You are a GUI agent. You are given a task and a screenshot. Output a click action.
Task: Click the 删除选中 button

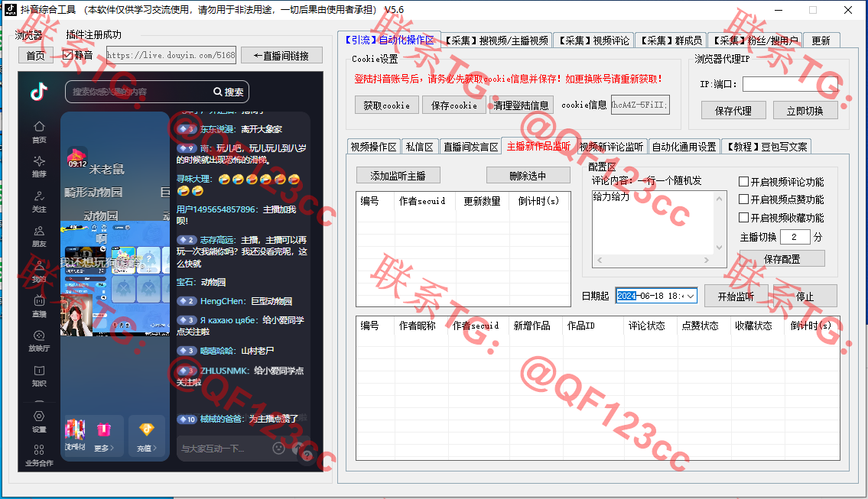528,175
